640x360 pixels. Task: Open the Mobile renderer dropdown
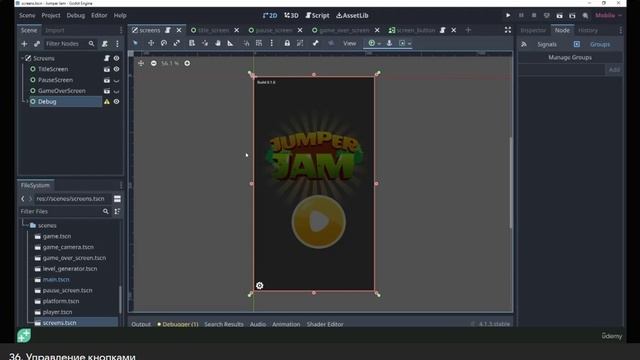click(608, 16)
